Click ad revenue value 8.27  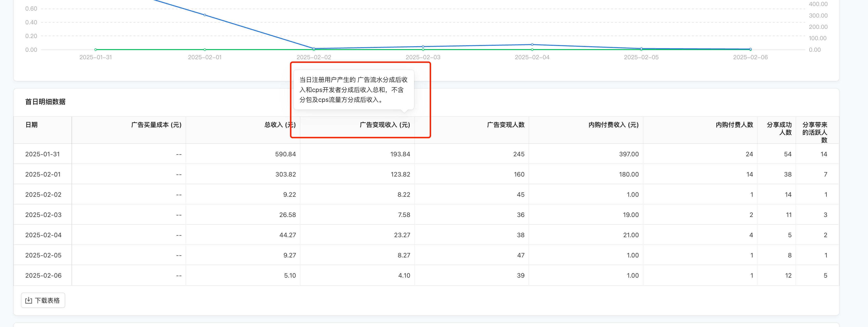point(404,255)
